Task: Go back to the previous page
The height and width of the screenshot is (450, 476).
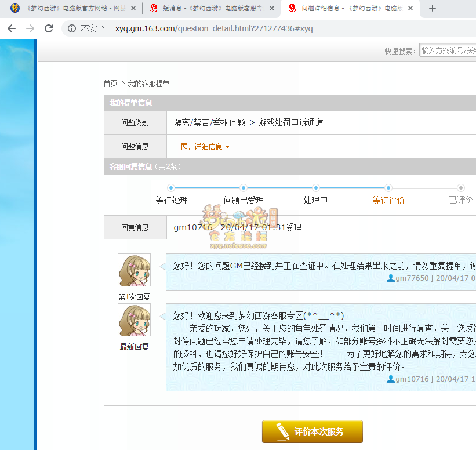Action: [12, 28]
